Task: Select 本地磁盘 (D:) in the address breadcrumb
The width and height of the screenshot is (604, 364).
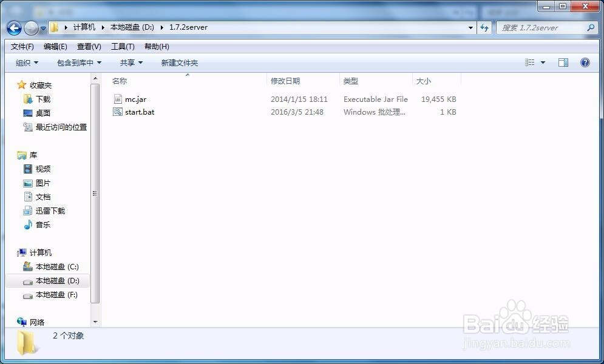Action: [132, 27]
